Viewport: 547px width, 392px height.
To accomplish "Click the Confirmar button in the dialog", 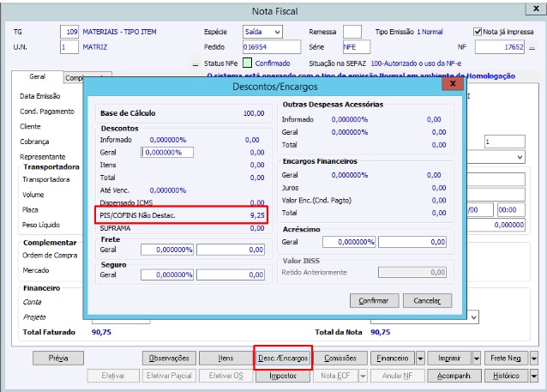I will (x=374, y=300).
